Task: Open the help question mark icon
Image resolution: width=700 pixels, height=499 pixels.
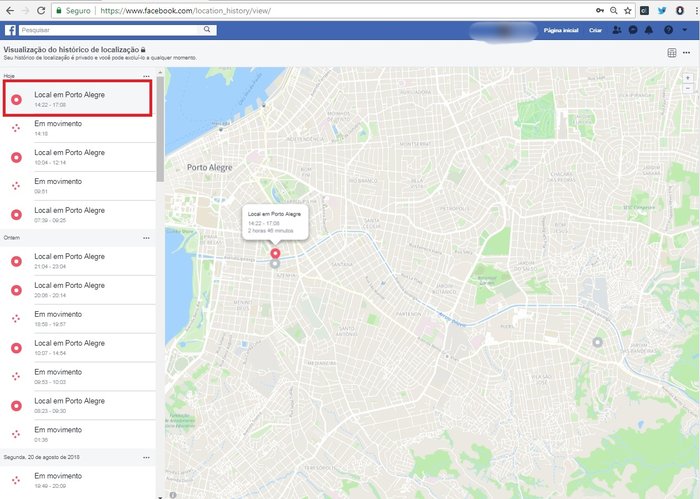Action: point(668,30)
